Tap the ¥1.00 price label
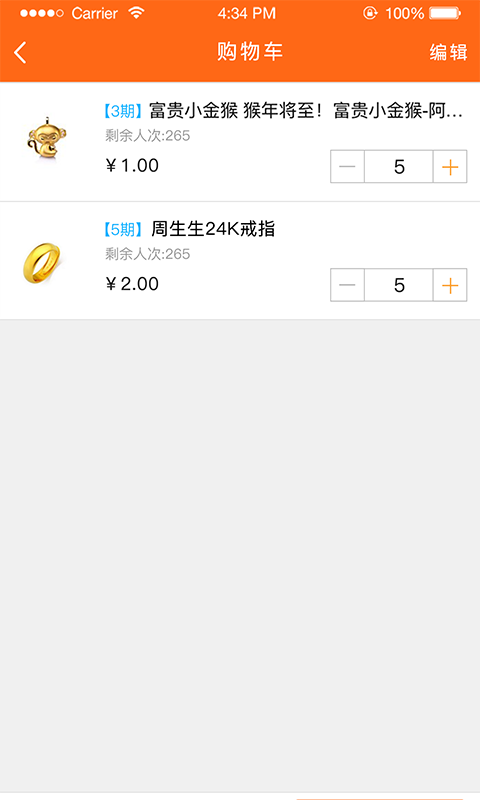The width and height of the screenshot is (480, 800). pyautogui.click(x=132, y=165)
